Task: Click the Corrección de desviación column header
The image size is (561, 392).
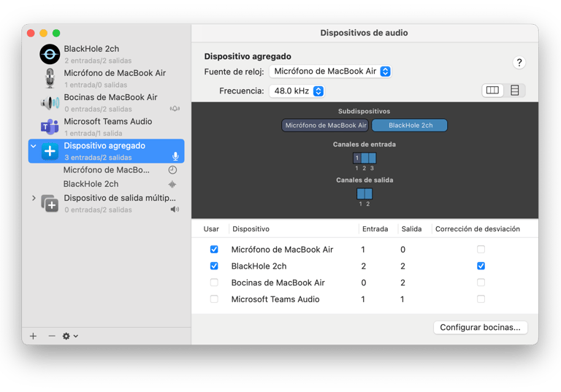Action: (478, 229)
